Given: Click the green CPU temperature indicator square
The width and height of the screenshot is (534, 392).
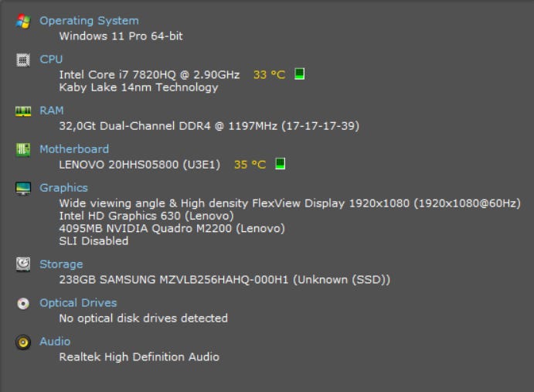Looking at the screenshot, I should tap(300, 74).
